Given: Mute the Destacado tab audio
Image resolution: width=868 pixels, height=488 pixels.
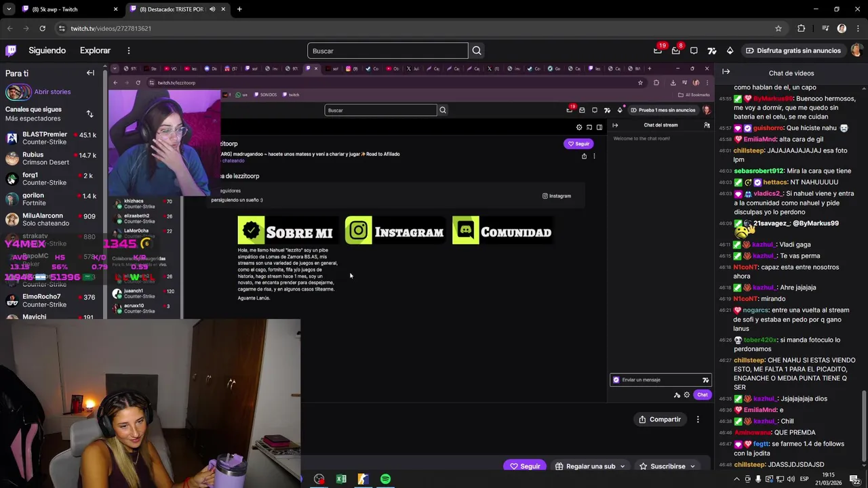Looking at the screenshot, I should (x=212, y=9).
